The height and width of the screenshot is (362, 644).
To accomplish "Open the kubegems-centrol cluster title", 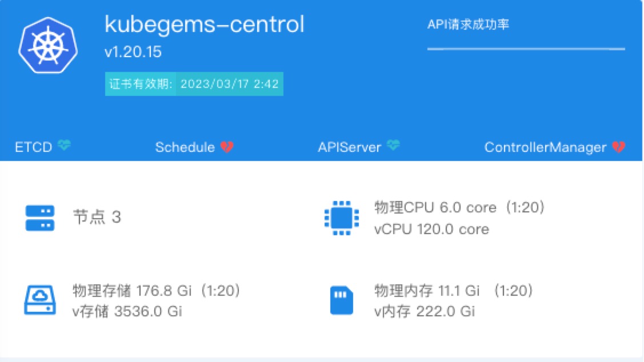I will pyautogui.click(x=205, y=24).
